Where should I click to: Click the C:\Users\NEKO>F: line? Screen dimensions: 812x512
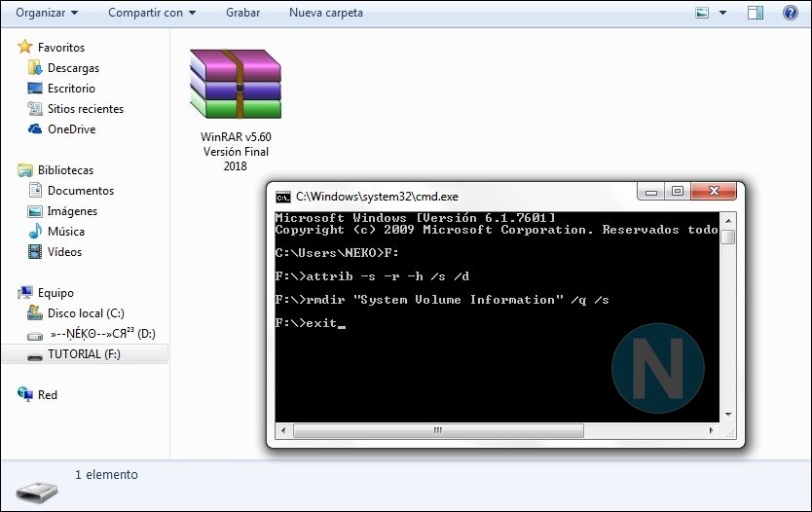[x=337, y=253]
